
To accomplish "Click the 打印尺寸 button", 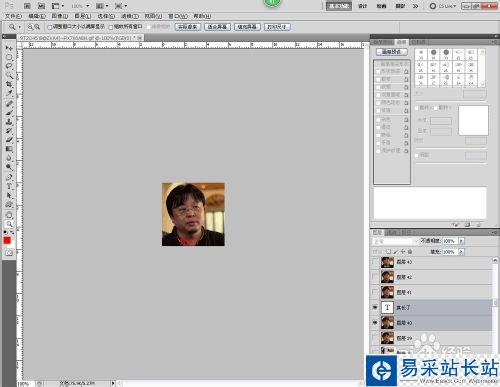I will (277, 27).
